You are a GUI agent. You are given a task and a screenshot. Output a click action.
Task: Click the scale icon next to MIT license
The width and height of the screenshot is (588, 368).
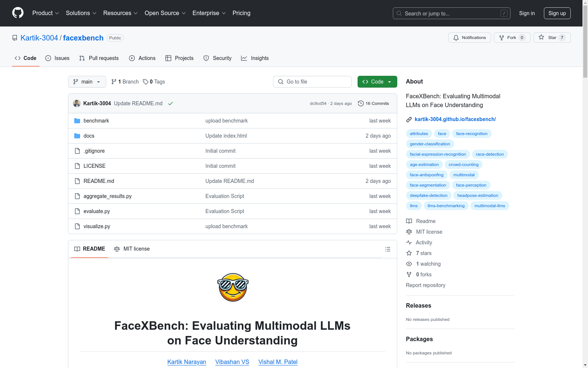coord(409,232)
